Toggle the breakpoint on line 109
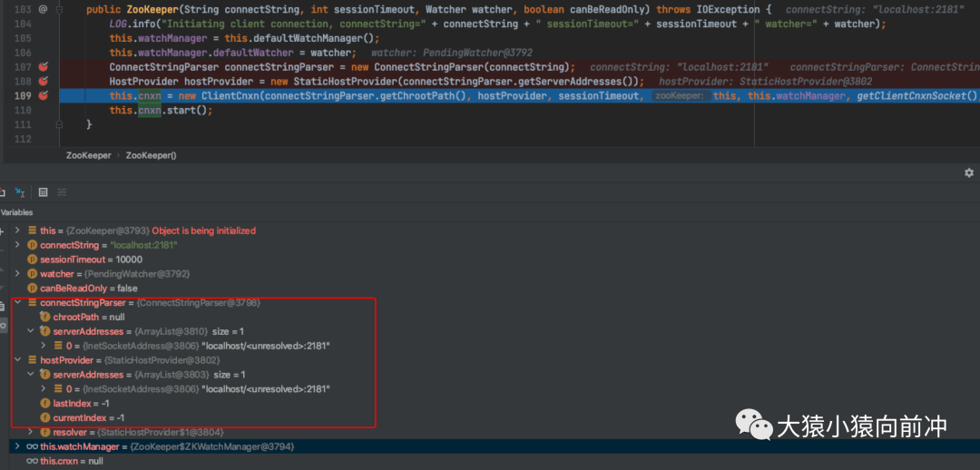This screenshot has width=980, height=470. tap(44, 95)
